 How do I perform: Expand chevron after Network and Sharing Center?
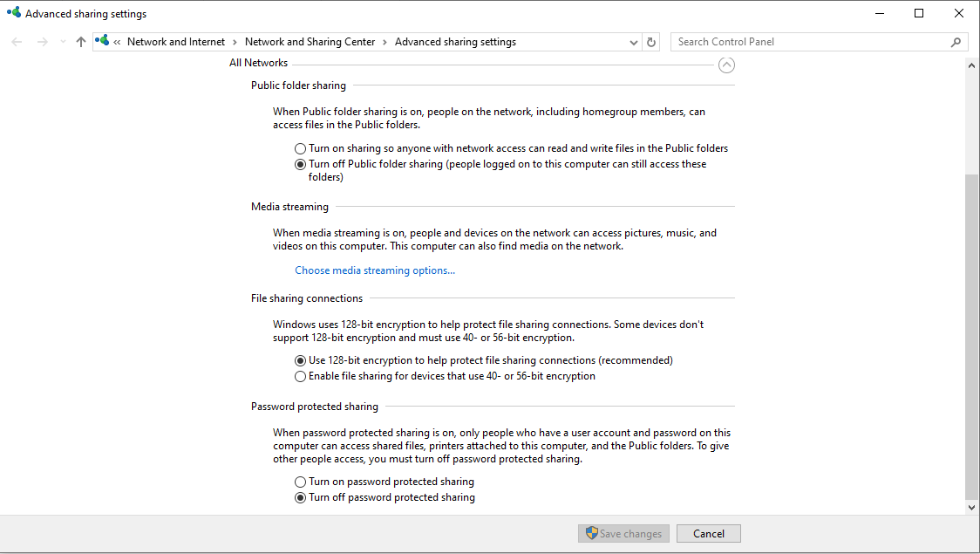pos(385,43)
